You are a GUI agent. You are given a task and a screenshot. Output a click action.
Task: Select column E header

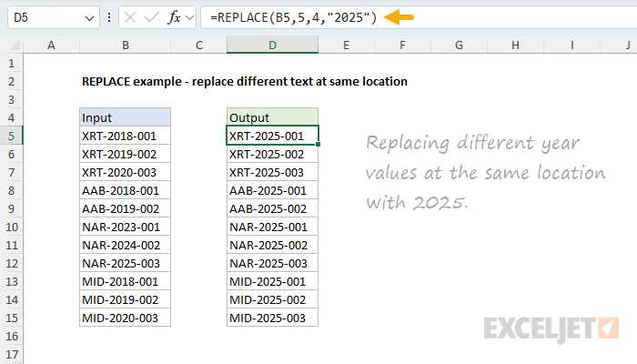point(346,45)
